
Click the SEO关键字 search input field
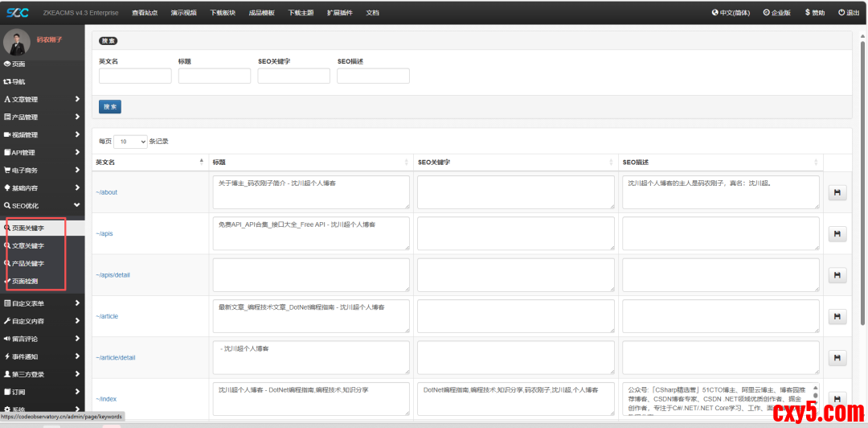(293, 76)
